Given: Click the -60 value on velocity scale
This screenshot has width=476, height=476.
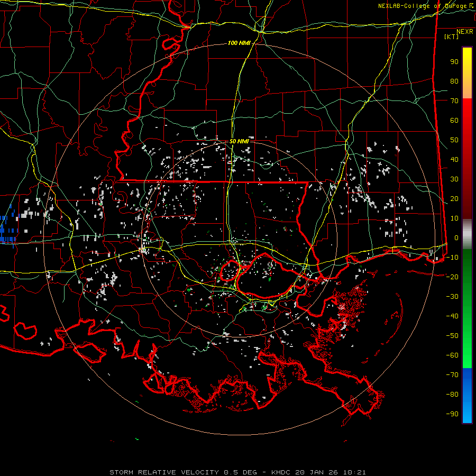Looking at the screenshot, I should 452,355.
